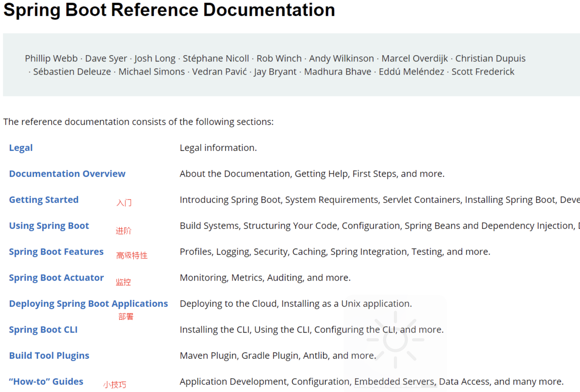
Task: Click author name Madhura Bhave
Action: pos(338,72)
